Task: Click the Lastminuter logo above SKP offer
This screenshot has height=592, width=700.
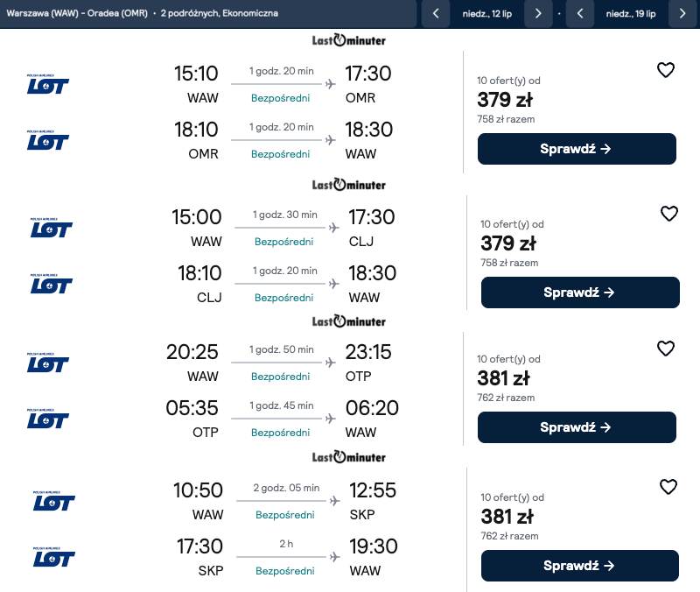Action: pyautogui.click(x=349, y=457)
